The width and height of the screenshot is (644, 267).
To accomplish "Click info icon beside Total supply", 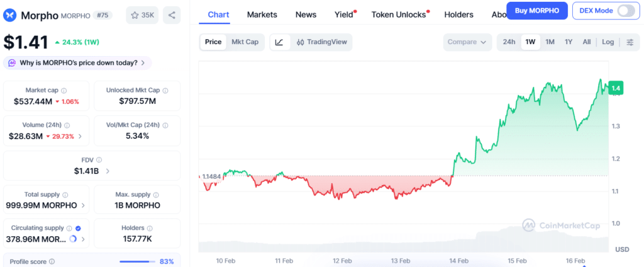I will pyautogui.click(x=65, y=195).
